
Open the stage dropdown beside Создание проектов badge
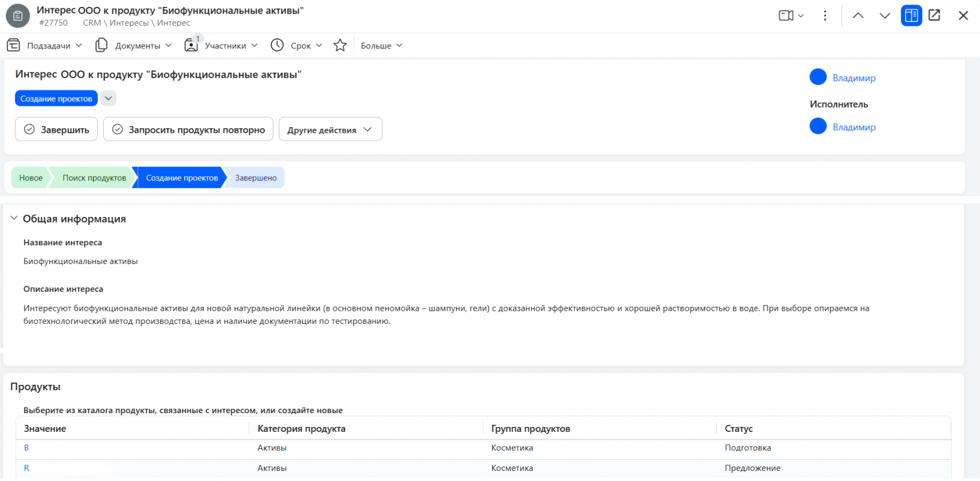[x=107, y=98]
